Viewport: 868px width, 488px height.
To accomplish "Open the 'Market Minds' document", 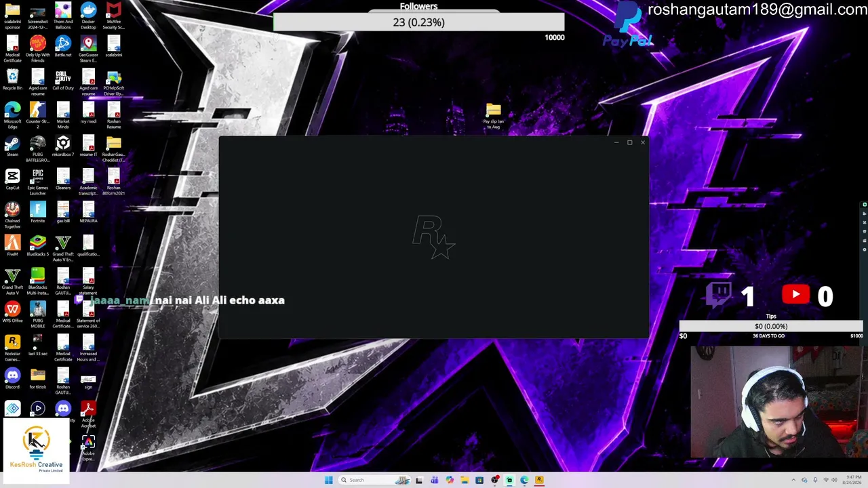I will point(63,110).
